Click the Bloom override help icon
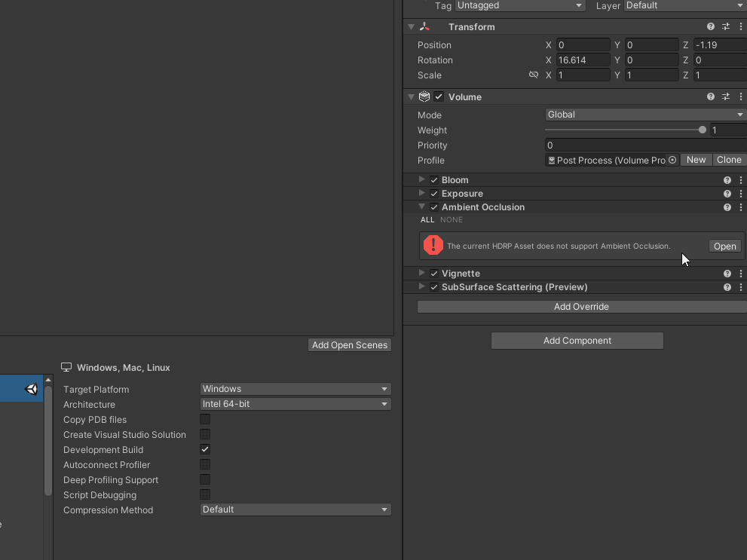 (x=727, y=179)
